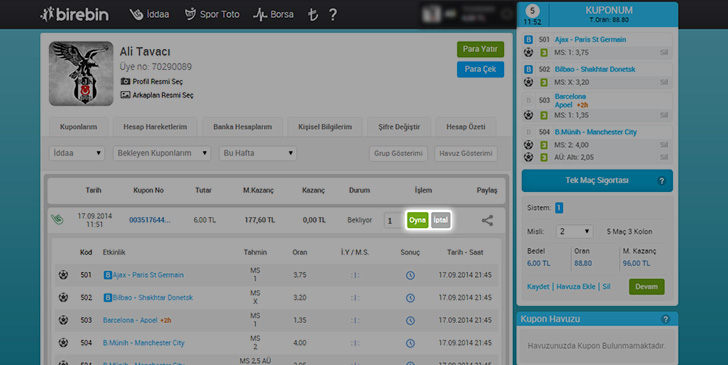
Task: Click the share icon in coupon row
Action: tap(487, 221)
